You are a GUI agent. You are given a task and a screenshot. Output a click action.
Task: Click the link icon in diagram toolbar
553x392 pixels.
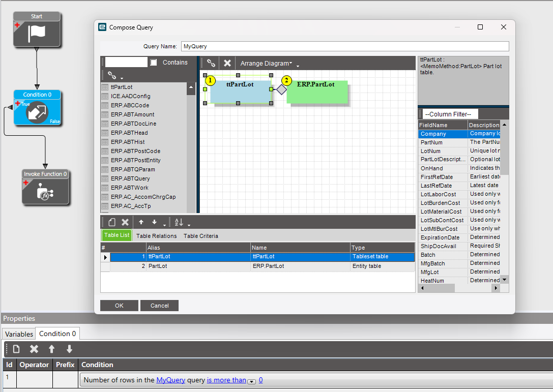211,63
